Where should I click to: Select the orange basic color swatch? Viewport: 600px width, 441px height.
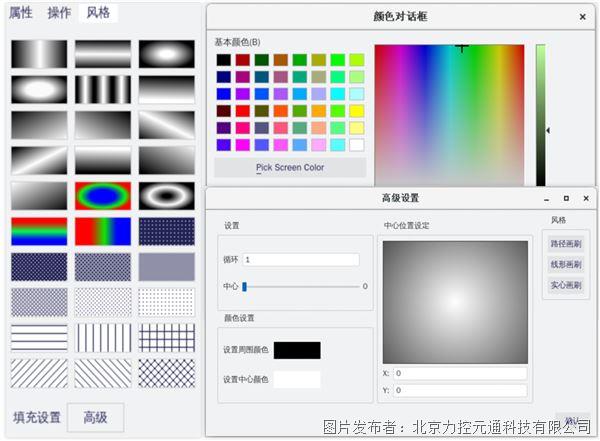click(319, 111)
